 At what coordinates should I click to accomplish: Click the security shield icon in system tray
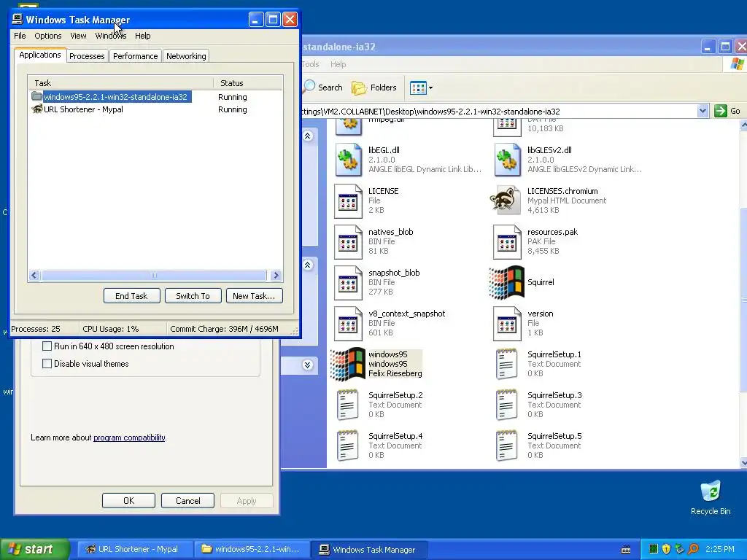pos(667,549)
